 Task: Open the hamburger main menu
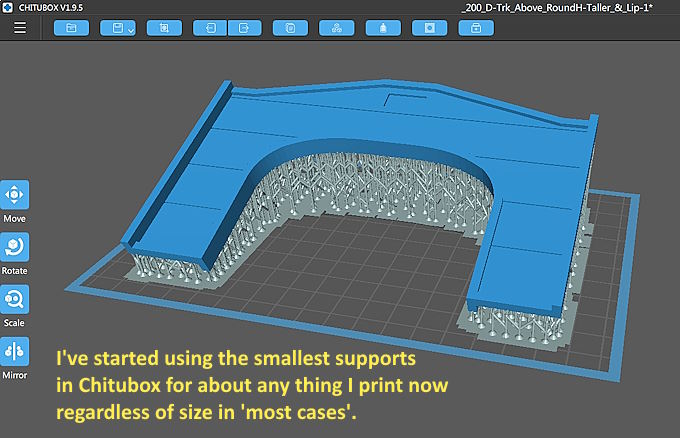point(20,28)
